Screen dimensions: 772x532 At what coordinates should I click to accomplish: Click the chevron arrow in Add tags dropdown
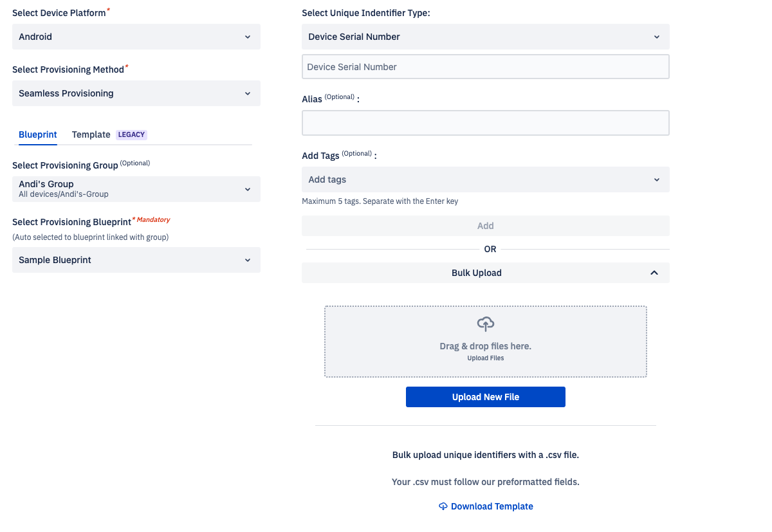point(657,179)
